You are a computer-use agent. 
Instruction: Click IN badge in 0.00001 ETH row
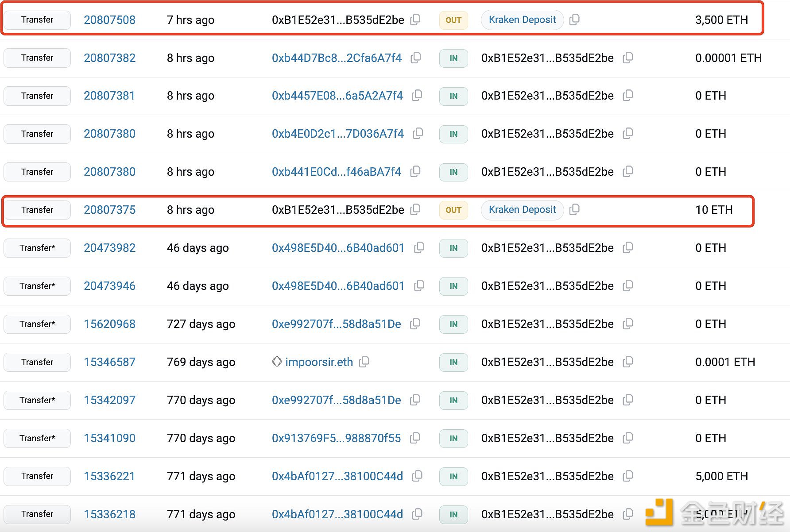(x=453, y=58)
